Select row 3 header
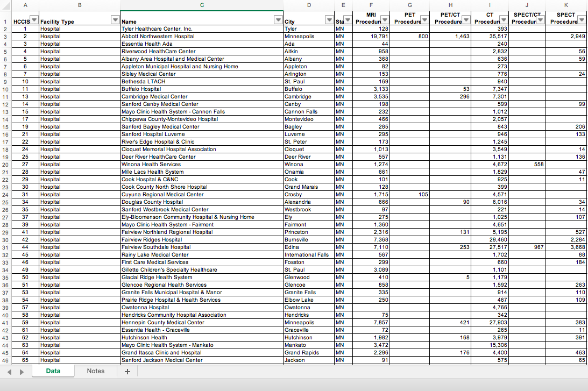588x391 pixels. [5, 37]
